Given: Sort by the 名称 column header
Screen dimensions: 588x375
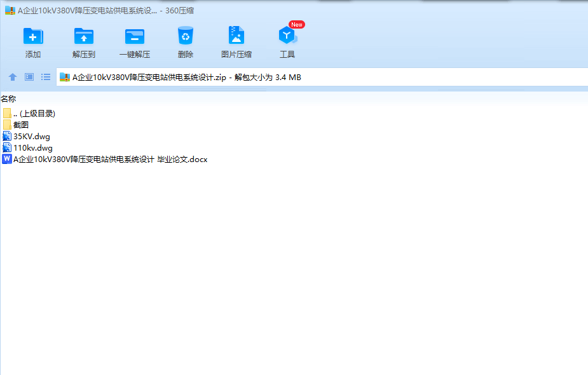Looking at the screenshot, I should pos(8,99).
